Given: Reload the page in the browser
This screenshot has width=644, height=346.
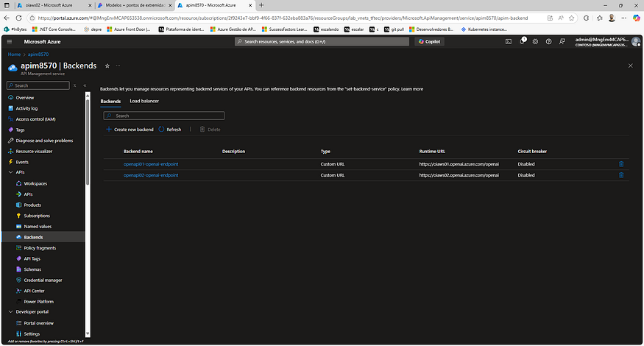Looking at the screenshot, I should [18, 18].
